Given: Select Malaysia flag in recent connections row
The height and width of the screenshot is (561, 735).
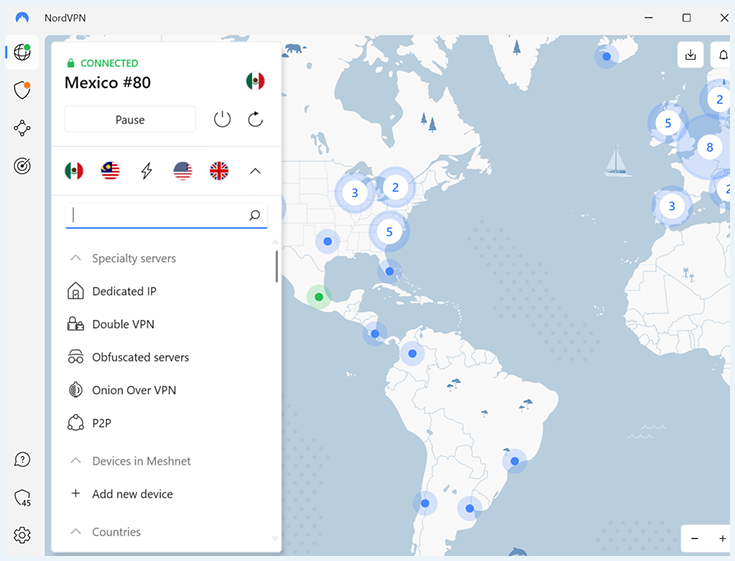Looking at the screenshot, I should tap(110, 171).
